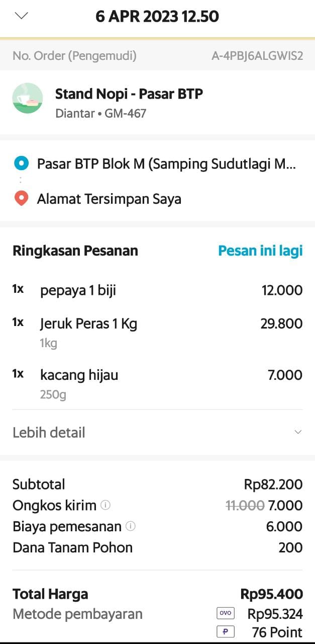Tap the purple Points icon
This screenshot has height=644, width=315.
(x=226, y=632)
